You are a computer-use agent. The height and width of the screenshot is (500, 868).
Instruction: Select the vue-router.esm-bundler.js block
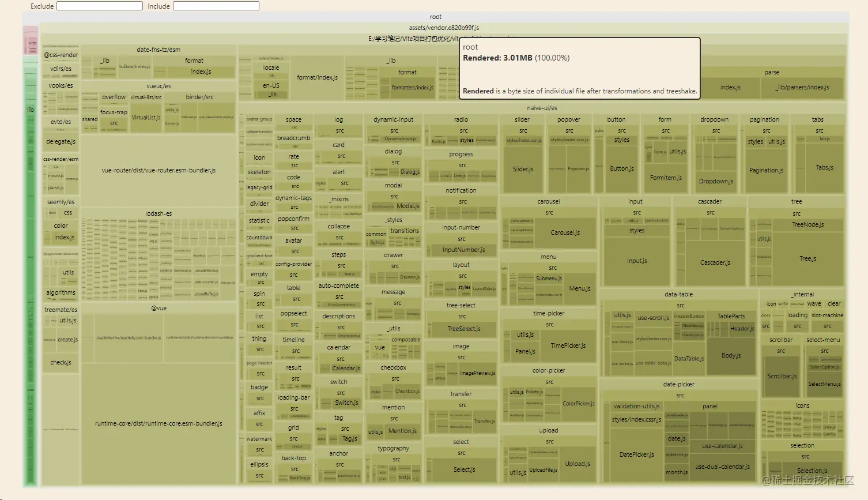158,170
